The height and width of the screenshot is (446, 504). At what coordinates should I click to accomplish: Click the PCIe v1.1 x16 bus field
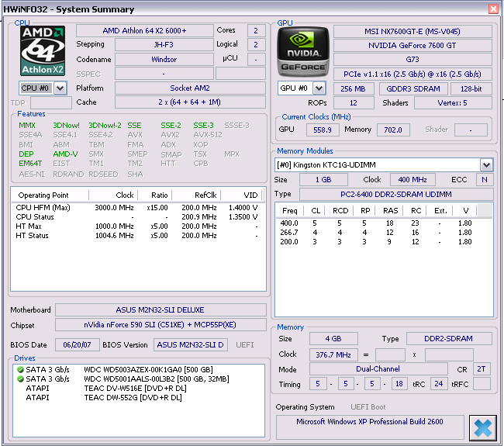(x=413, y=74)
